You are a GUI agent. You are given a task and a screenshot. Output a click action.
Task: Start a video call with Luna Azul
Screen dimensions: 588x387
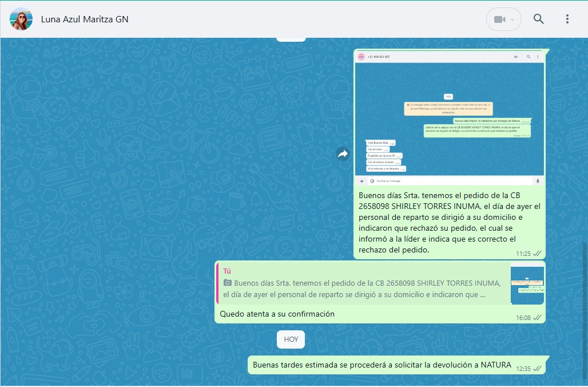tap(499, 19)
